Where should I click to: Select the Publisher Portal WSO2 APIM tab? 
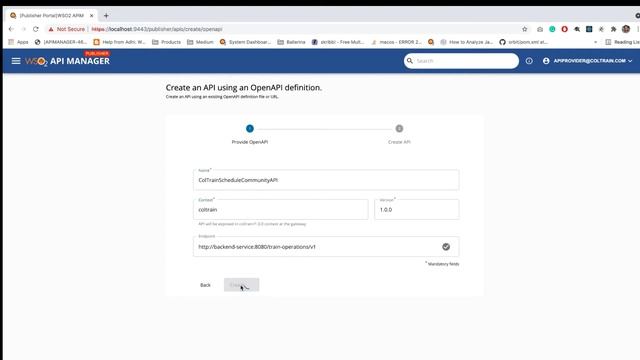tap(51, 16)
